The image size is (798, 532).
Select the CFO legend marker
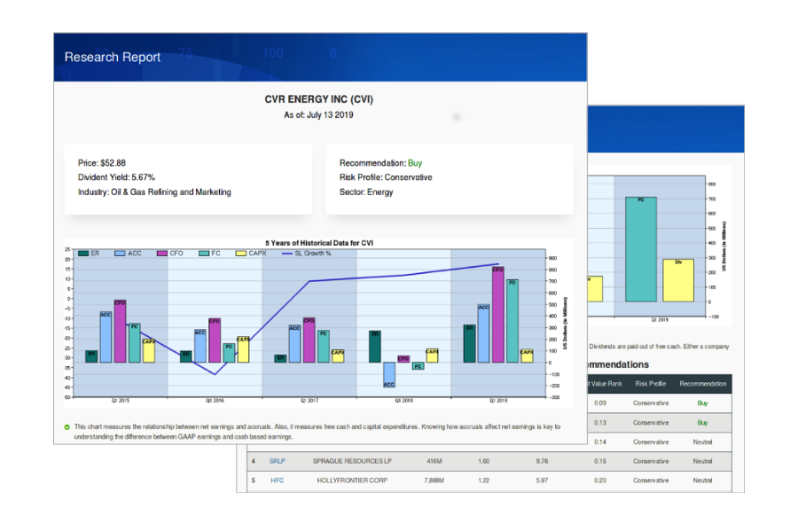[x=162, y=254]
